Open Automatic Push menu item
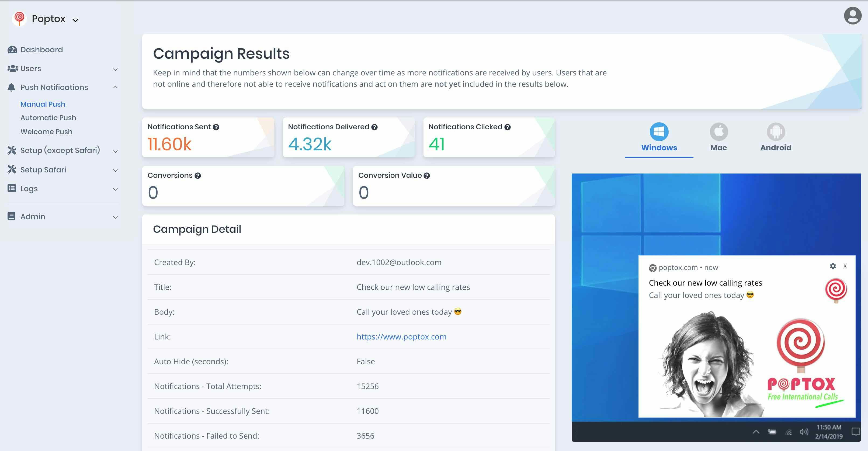 point(48,118)
